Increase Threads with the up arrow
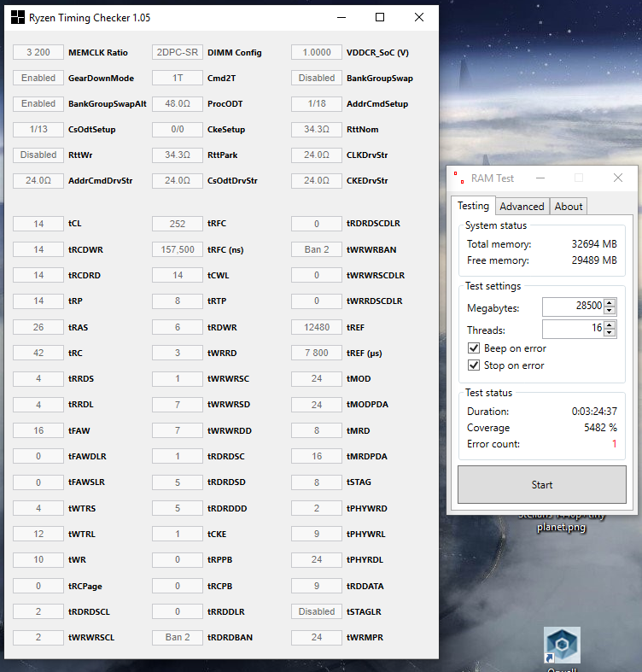Image resolution: width=642 pixels, height=672 pixels. [610, 324]
